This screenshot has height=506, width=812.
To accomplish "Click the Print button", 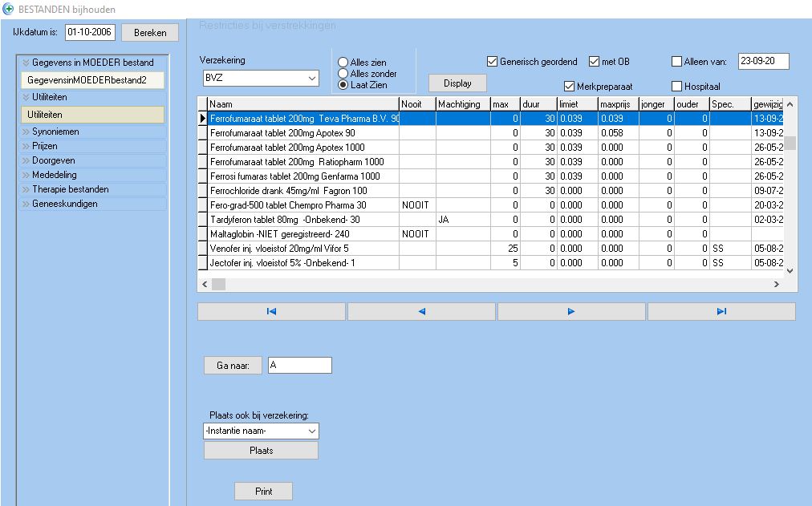I will (264, 492).
